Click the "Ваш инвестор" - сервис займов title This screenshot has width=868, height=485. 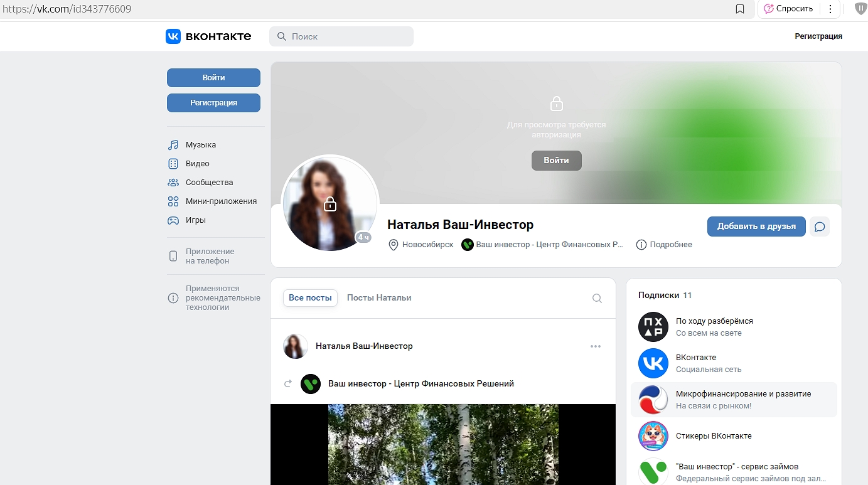pyautogui.click(x=737, y=467)
